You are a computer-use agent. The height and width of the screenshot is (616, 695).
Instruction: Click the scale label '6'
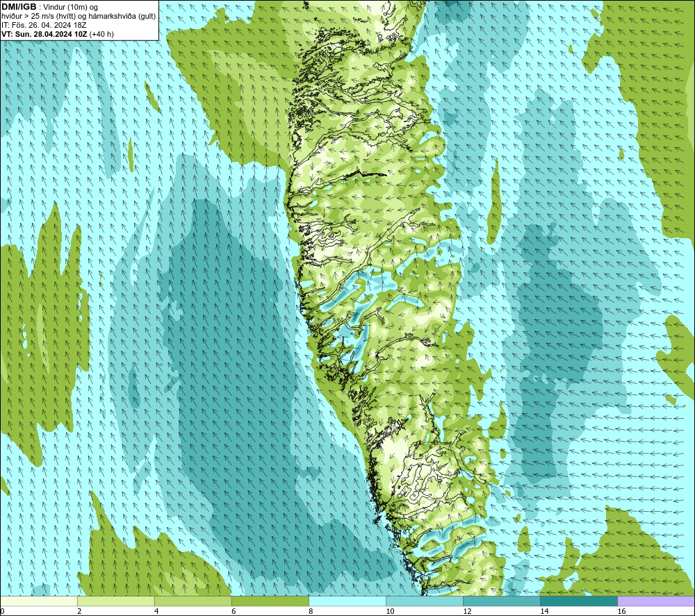tap(234, 612)
